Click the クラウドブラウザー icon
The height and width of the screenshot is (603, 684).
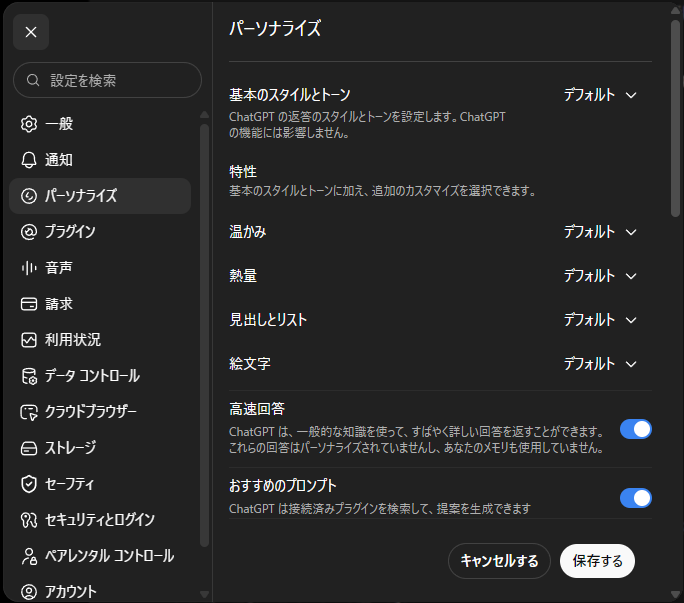pos(29,412)
